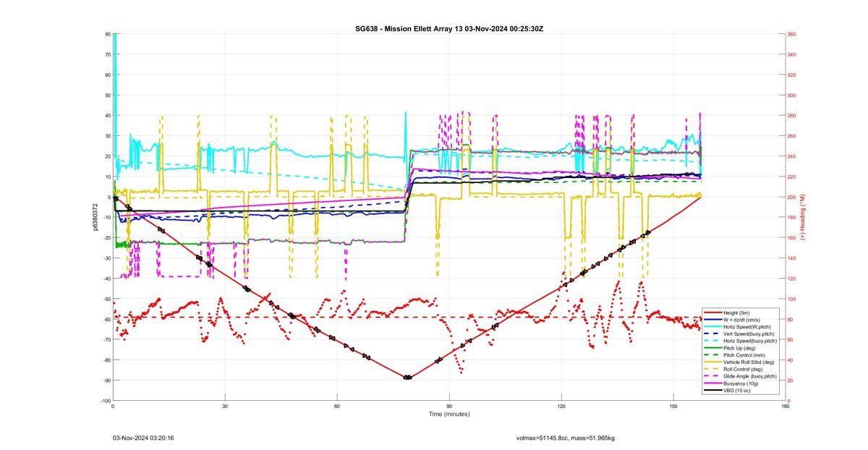Click the 'Time (minutes)' x-axis label
Viewport: 868px width, 450px height.
point(448,415)
